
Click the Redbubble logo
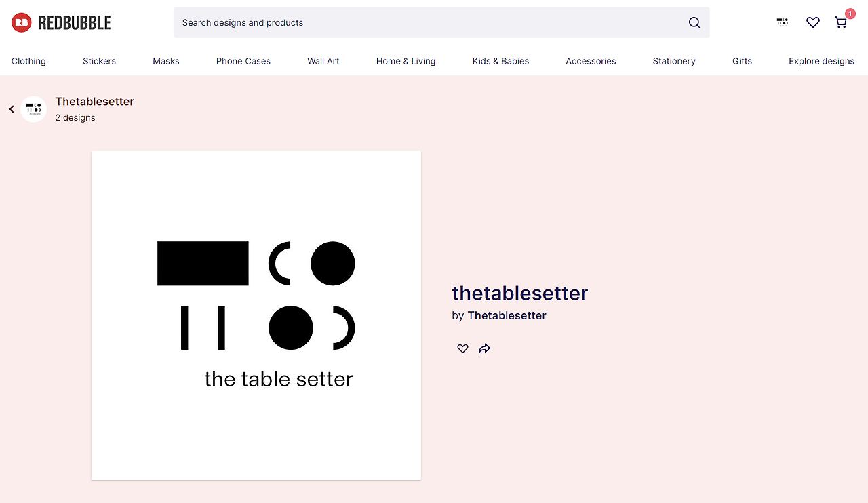coord(61,22)
